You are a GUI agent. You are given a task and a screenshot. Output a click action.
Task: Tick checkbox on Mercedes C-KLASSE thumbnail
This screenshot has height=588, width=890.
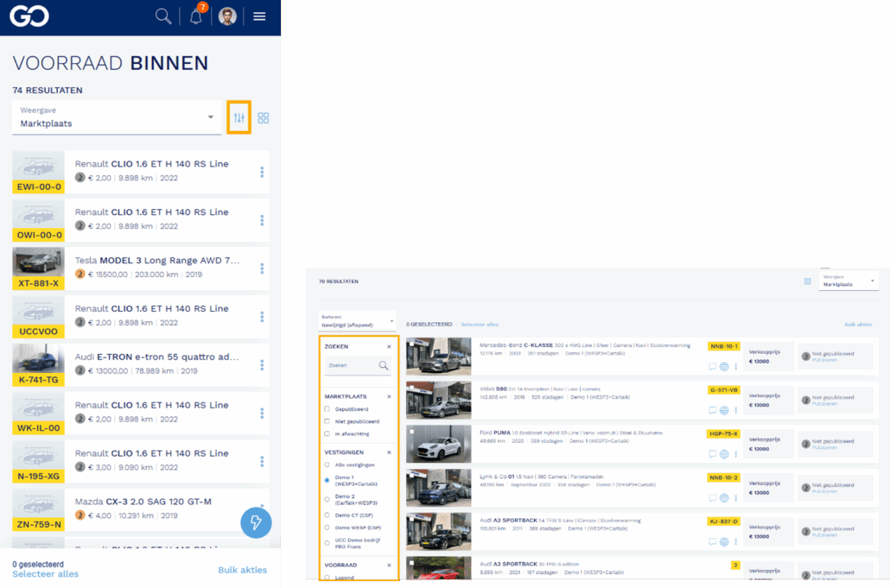411,343
